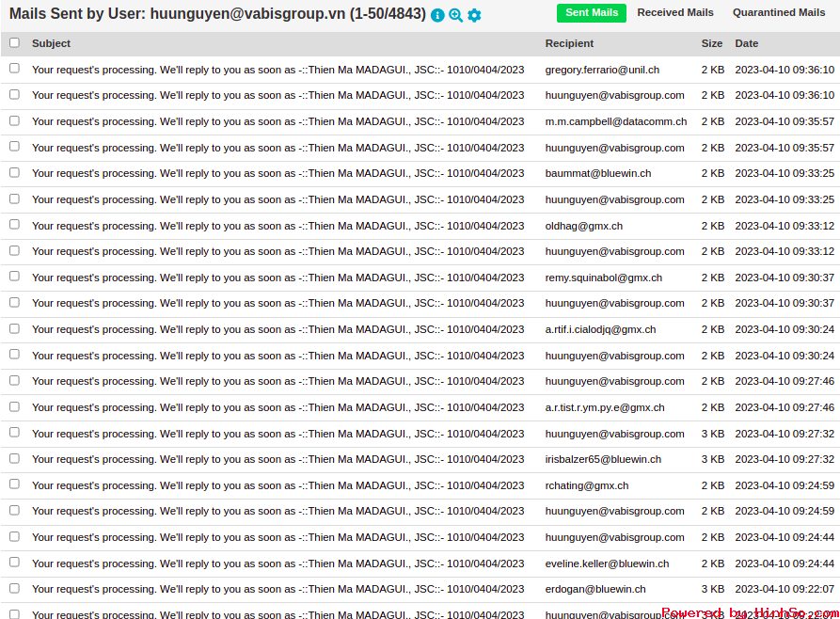Open the settings gear icon in header

(x=474, y=15)
